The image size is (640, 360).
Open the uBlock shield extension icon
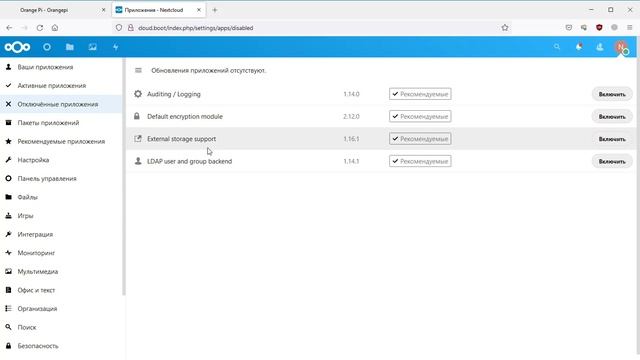tap(599, 28)
